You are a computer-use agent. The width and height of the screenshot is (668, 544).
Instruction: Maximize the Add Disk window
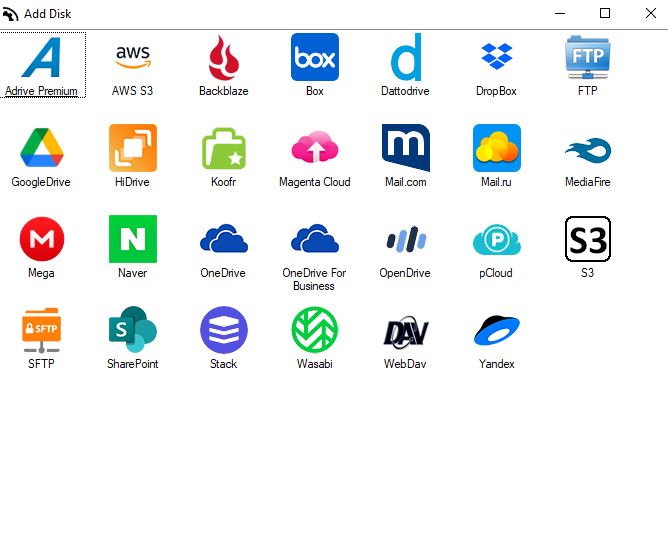(605, 13)
